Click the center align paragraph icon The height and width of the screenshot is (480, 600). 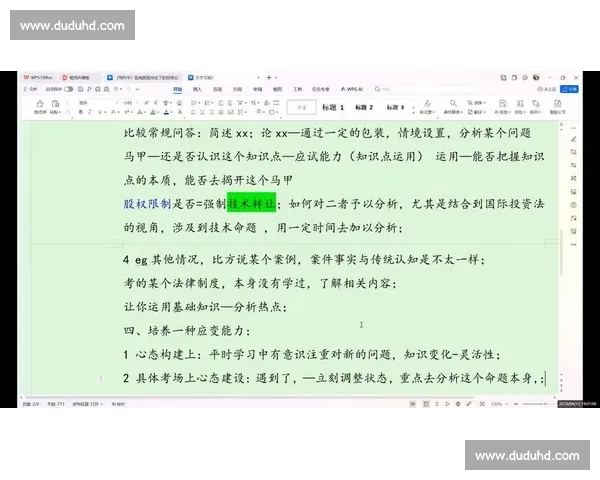click(203, 112)
